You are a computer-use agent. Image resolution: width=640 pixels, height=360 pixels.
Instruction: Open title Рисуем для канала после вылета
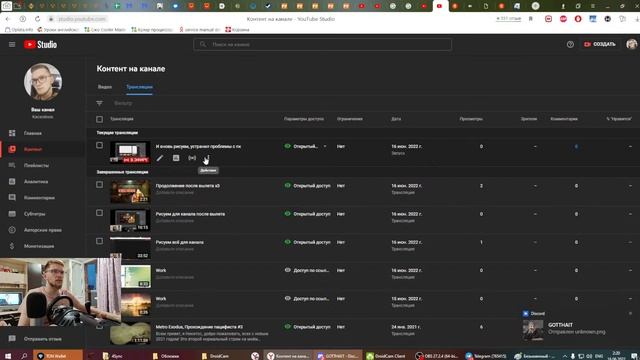[x=190, y=214]
